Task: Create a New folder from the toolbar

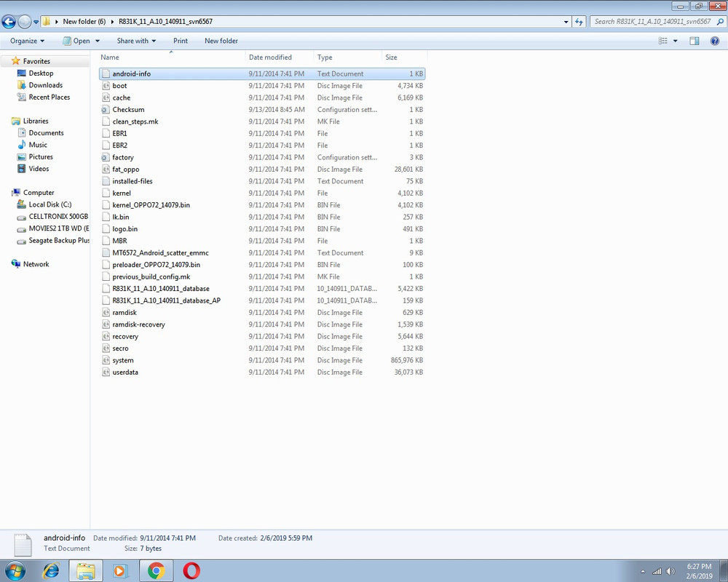Action: [x=221, y=41]
